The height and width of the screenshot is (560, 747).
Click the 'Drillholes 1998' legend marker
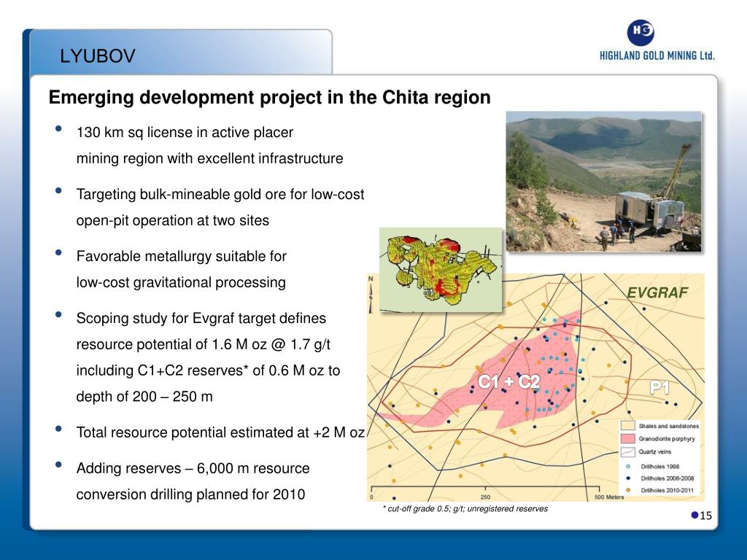tap(628, 467)
